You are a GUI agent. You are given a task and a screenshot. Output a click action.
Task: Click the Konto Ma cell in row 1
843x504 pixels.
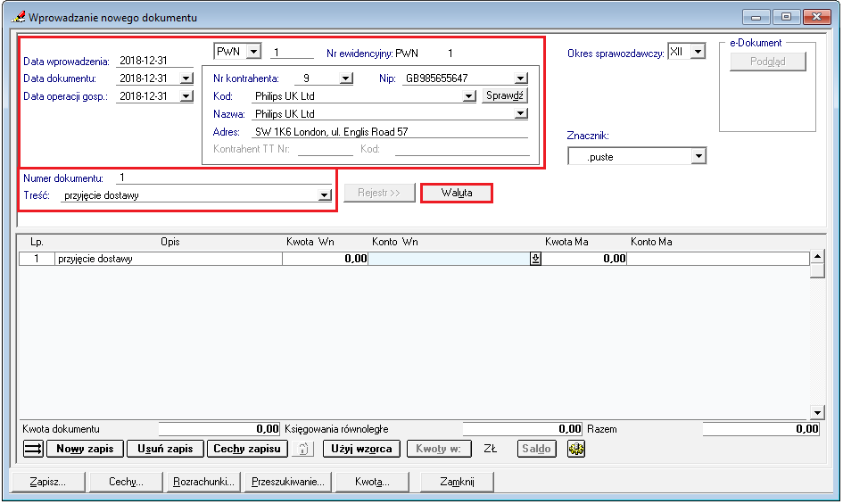point(718,259)
